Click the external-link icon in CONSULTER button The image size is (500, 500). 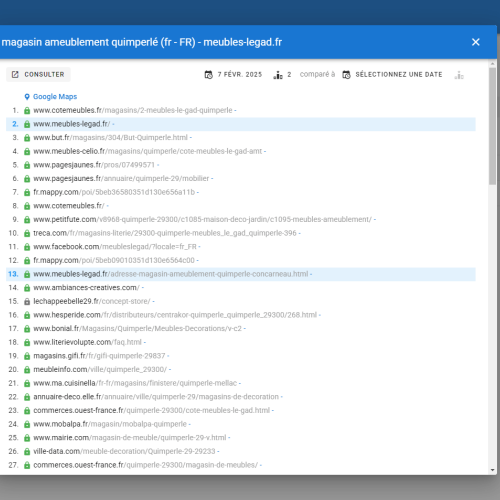coord(15,74)
